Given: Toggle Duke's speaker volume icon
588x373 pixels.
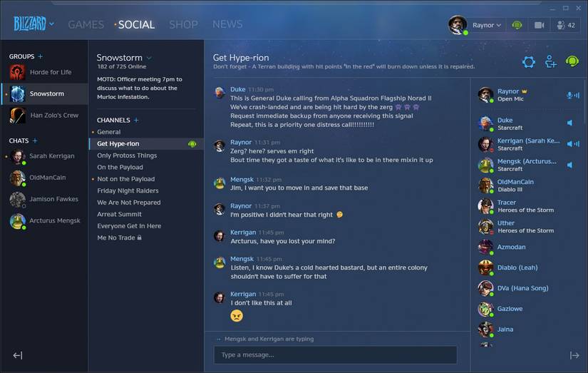Looking at the screenshot, I should click(x=569, y=123).
